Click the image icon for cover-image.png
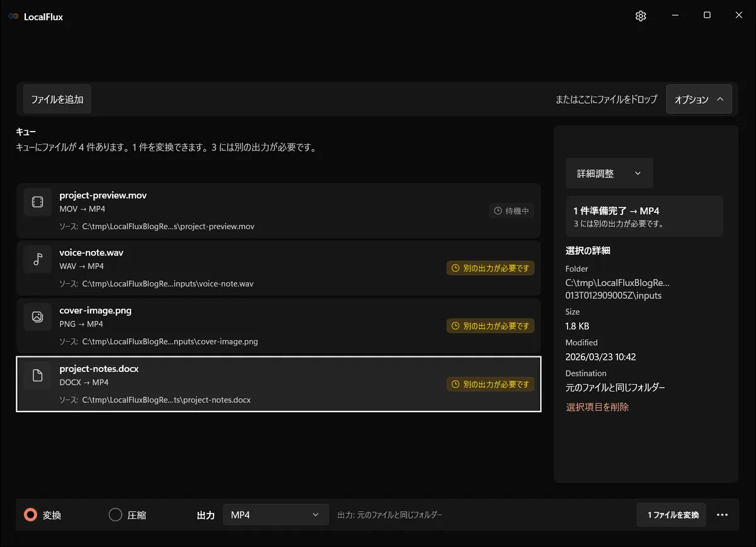 click(37, 317)
